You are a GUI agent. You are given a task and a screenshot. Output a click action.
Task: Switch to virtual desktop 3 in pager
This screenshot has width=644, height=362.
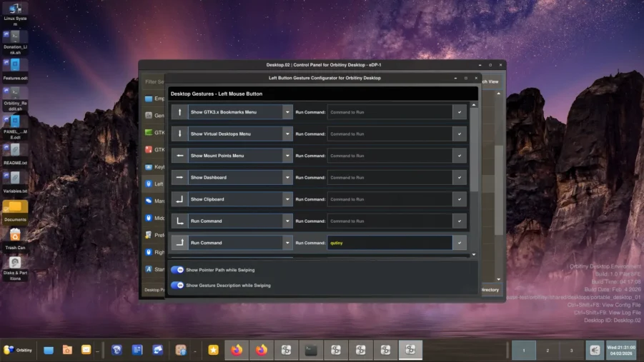570,351
